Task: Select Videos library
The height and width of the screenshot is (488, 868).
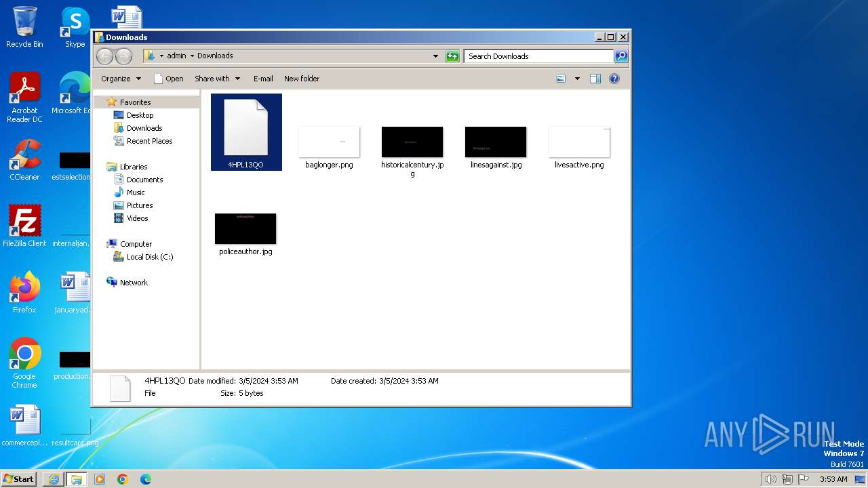Action: click(137, 218)
